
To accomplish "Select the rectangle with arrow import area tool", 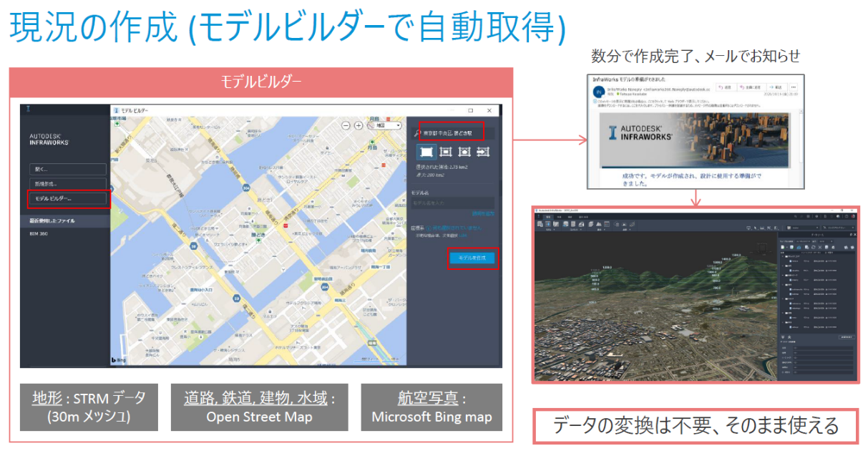I will [x=483, y=151].
